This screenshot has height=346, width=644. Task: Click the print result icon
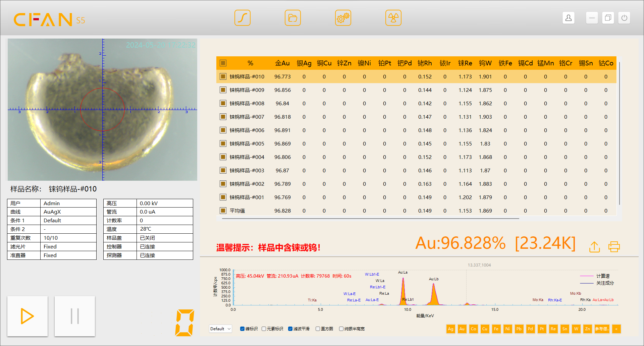pyautogui.click(x=614, y=247)
